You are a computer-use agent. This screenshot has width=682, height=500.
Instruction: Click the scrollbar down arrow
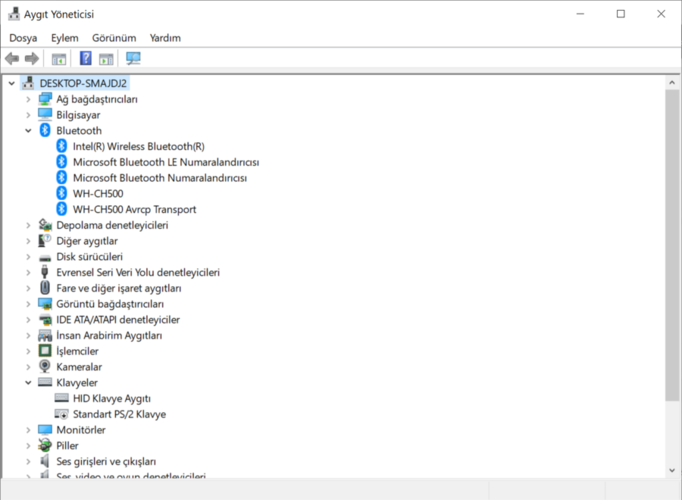672,470
